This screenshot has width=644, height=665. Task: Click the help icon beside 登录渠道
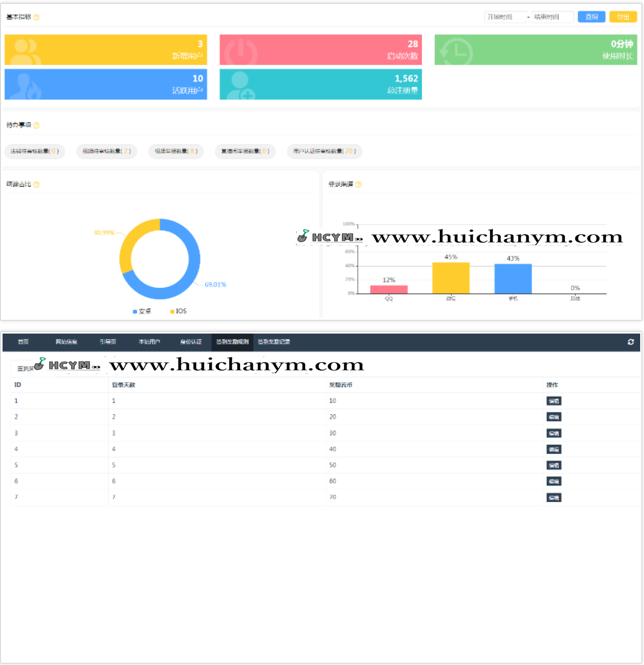pyautogui.click(x=358, y=184)
